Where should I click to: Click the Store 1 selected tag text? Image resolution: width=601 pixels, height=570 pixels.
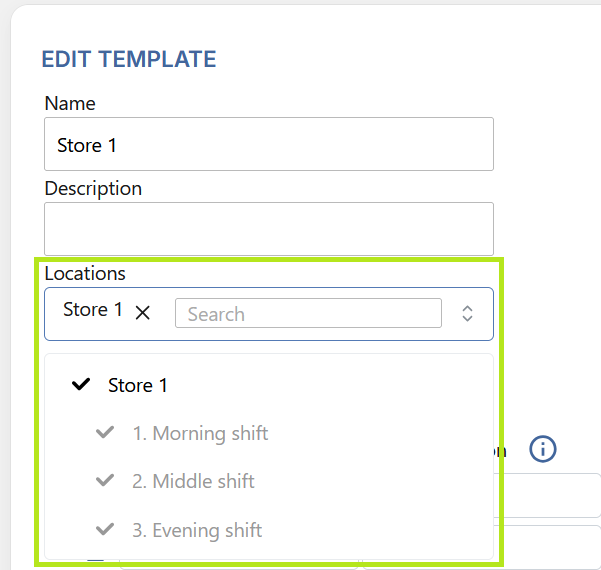[x=93, y=309]
